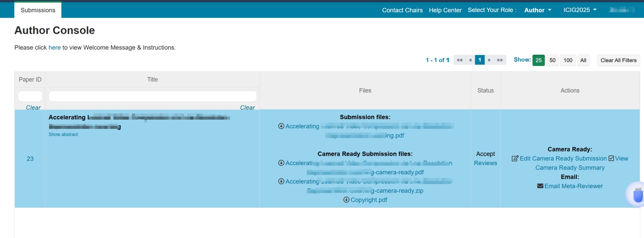Click checkbox icon next to View Summary
Image resolution: width=644 pixels, height=238 pixels.
coord(611,159)
